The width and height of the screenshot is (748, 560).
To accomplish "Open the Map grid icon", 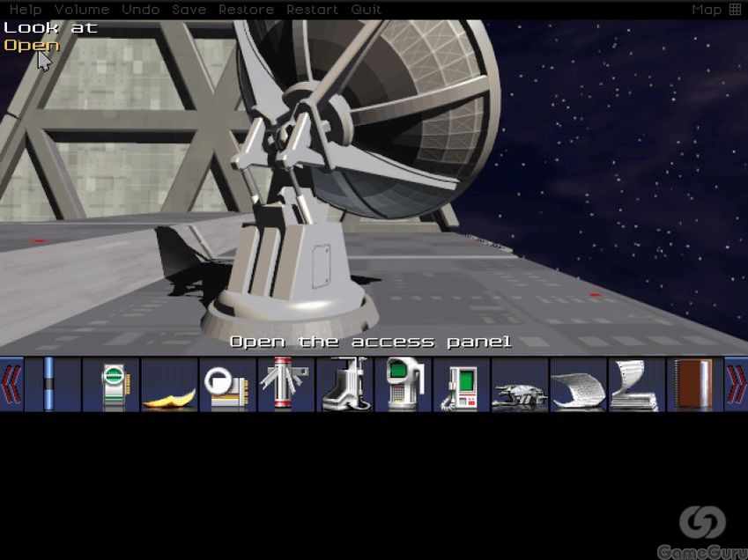I will (735, 10).
